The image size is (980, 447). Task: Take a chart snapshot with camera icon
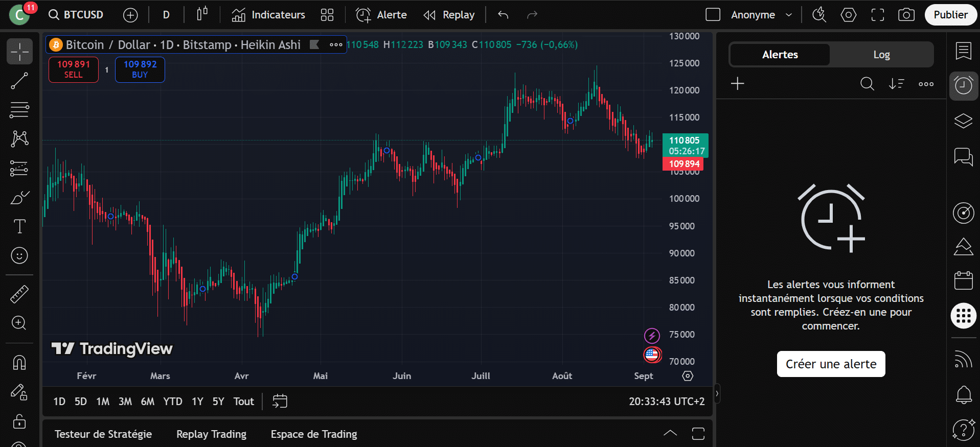coord(906,15)
